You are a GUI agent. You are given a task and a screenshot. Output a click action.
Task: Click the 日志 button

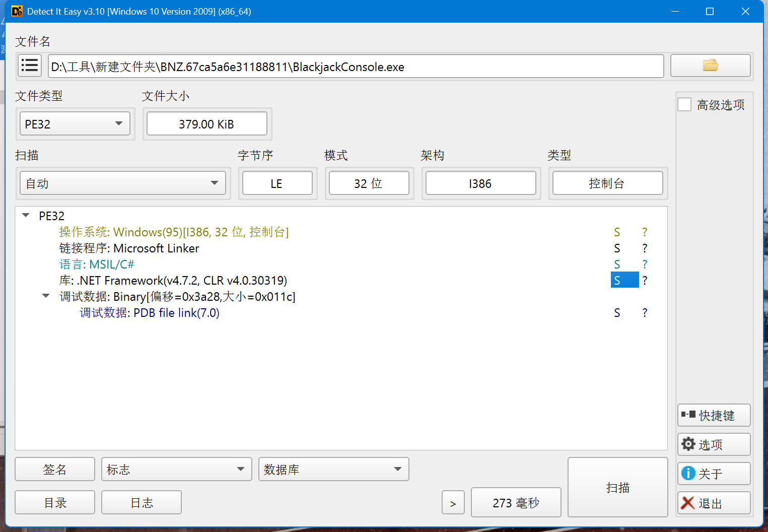142,502
